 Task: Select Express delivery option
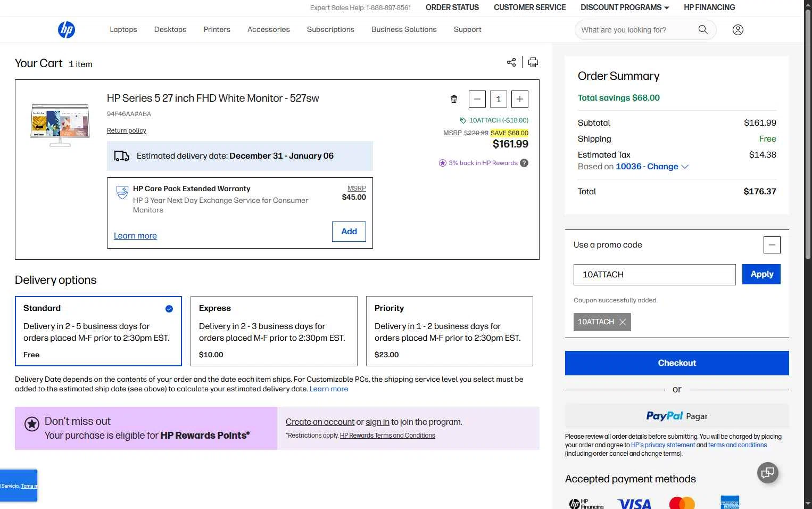tap(274, 331)
